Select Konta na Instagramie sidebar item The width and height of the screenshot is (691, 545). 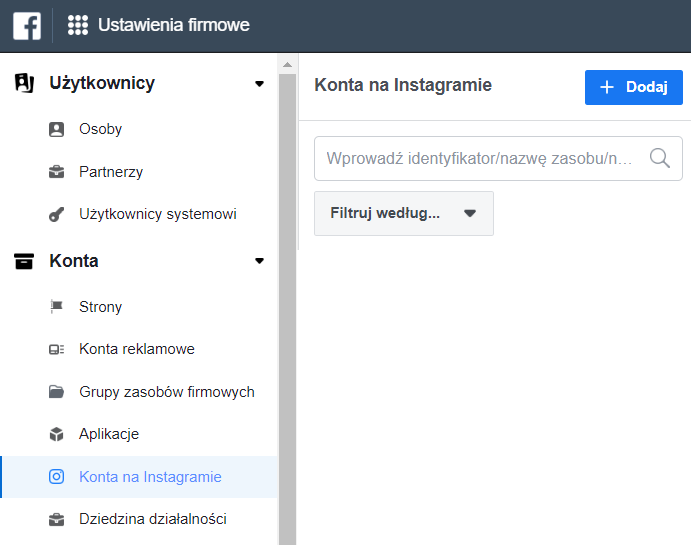click(x=139, y=477)
